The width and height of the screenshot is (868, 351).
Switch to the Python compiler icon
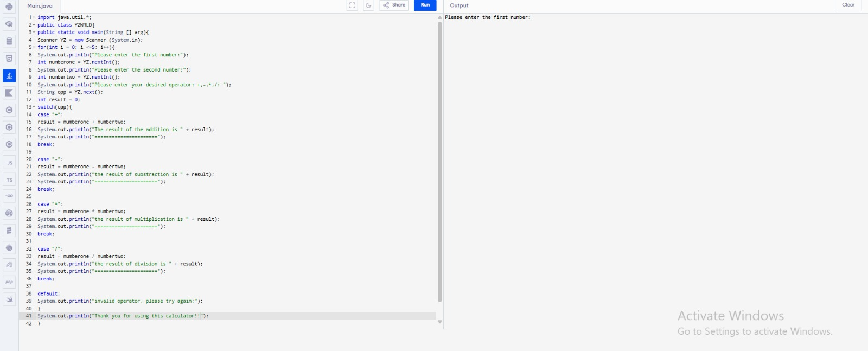click(x=9, y=7)
